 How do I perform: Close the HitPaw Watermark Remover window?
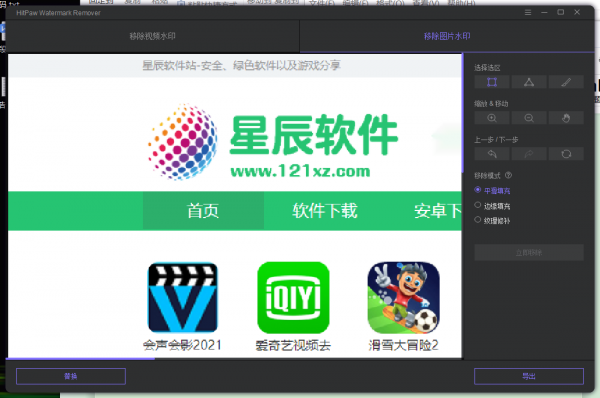tap(577, 12)
